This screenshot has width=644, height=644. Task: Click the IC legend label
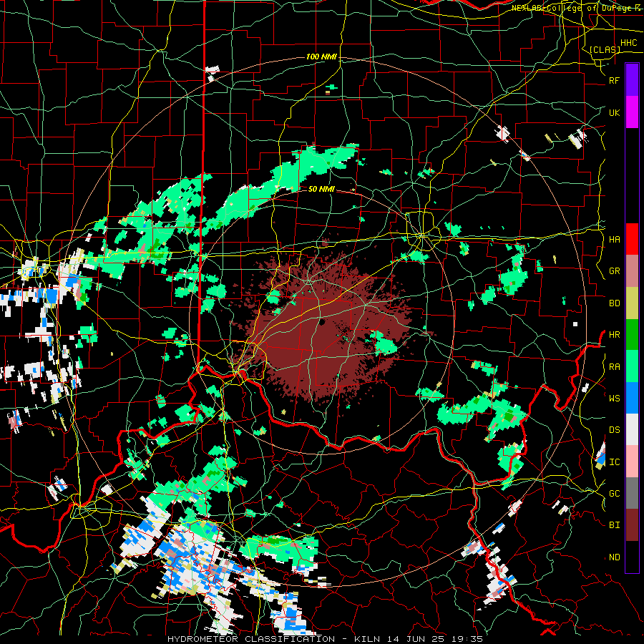point(615,462)
